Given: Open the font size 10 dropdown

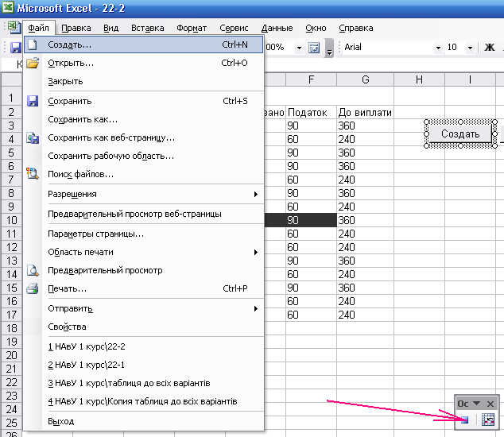Looking at the screenshot, I should [470, 48].
